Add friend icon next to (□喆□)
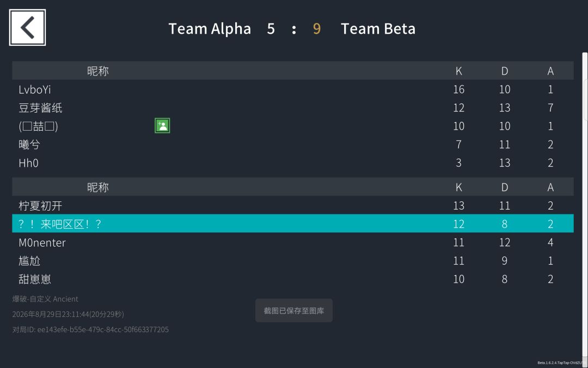588x368 pixels. [162, 126]
